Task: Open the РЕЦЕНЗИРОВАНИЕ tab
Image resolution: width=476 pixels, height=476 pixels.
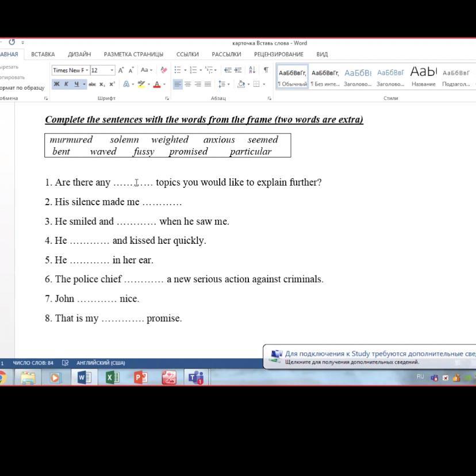Action: pyautogui.click(x=279, y=55)
